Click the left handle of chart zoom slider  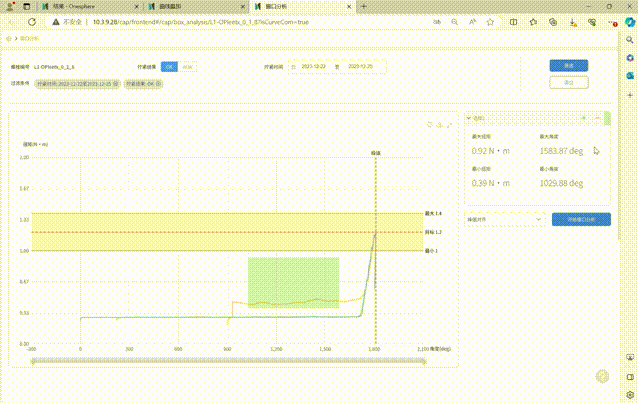33,361
